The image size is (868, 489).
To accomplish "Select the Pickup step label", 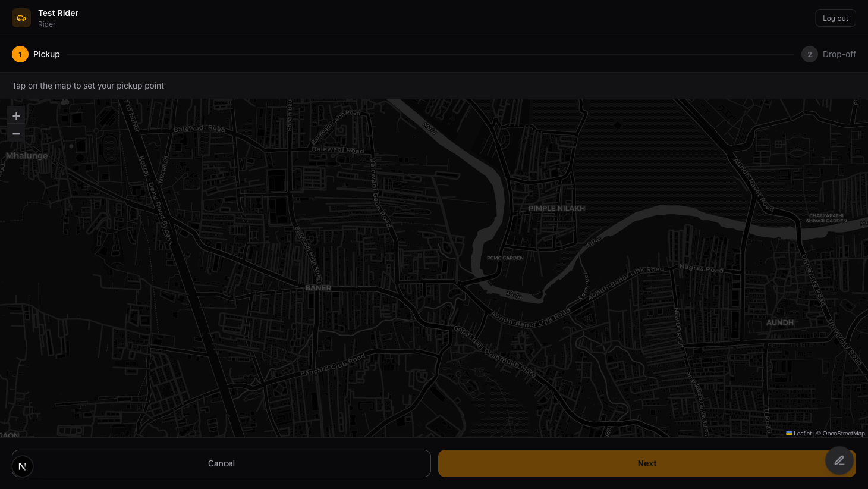I will (46, 54).
